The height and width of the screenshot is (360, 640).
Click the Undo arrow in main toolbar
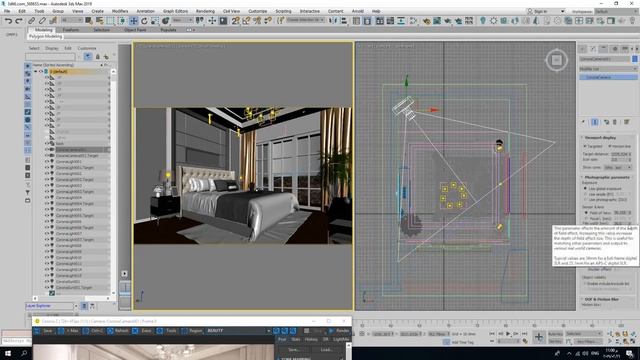coord(8,20)
